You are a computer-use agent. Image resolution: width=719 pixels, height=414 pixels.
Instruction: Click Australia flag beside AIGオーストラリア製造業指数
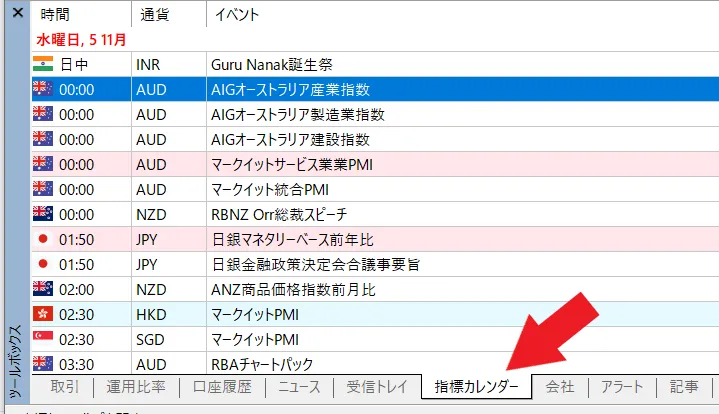(x=43, y=114)
